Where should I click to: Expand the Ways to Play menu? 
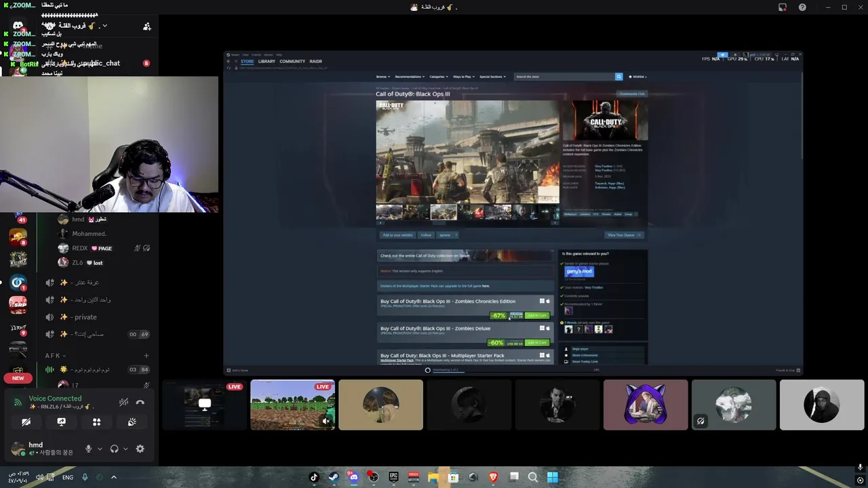coord(464,77)
